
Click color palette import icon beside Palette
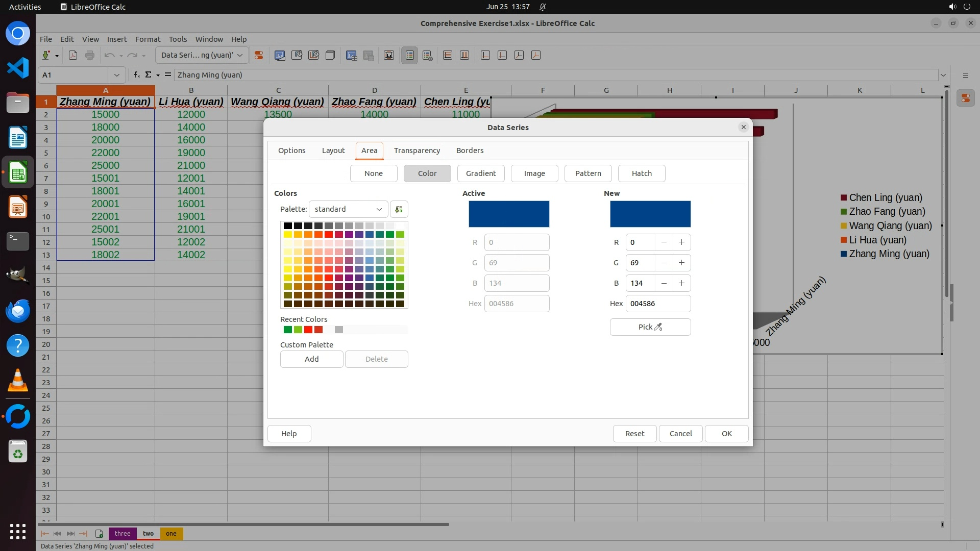(399, 209)
